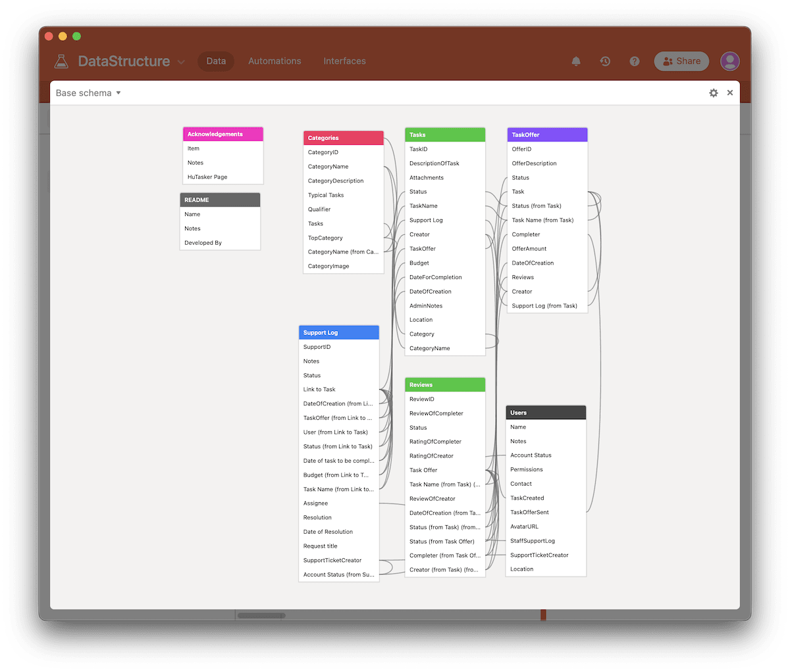Select the TaskID field in Tasks
The width and height of the screenshot is (790, 672).
coord(419,149)
